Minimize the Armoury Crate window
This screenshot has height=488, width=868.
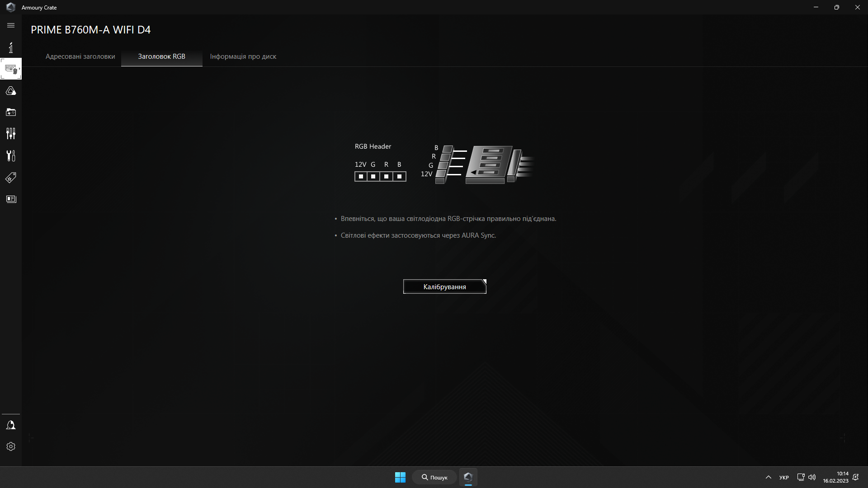point(816,7)
